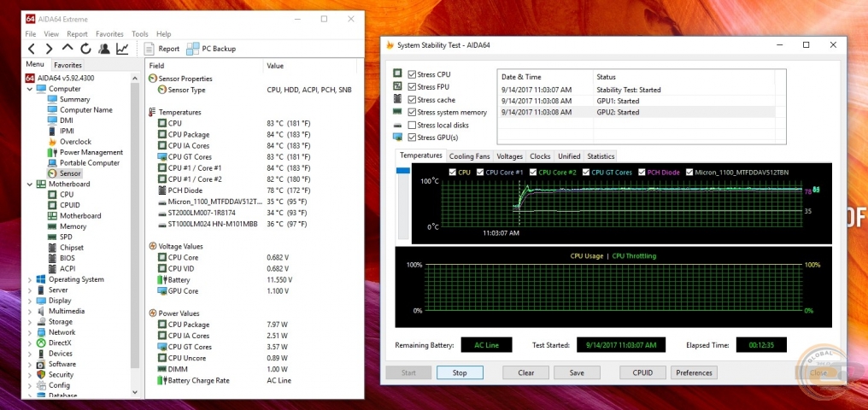Viewport: 868px width, 410px height.
Task: Switch to the Cooling Fans tab
Action: [x=469, y=156]
